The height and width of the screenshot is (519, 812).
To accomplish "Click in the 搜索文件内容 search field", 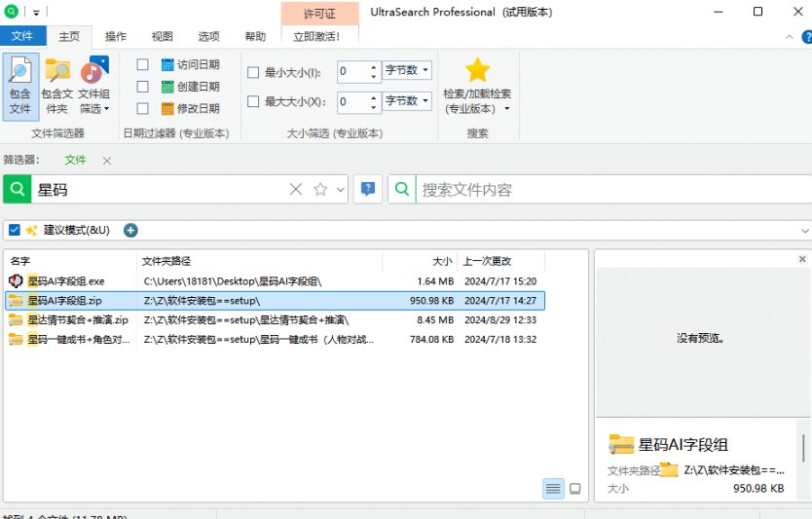I will coord(604,190).
